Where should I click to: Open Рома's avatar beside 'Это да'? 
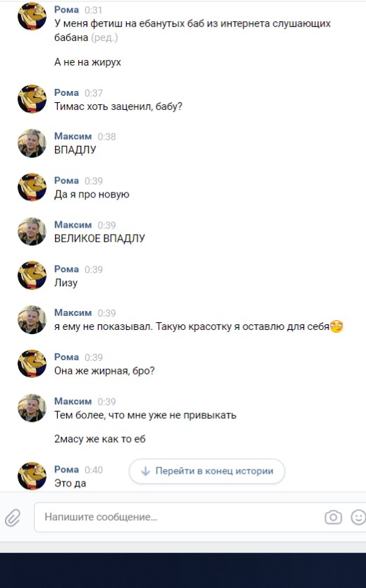(32, 476)
